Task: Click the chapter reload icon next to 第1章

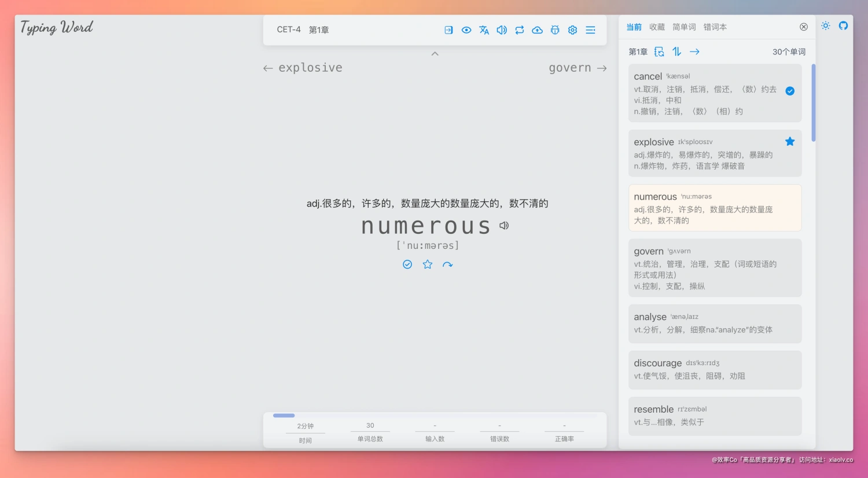Action: pos(659,52)
